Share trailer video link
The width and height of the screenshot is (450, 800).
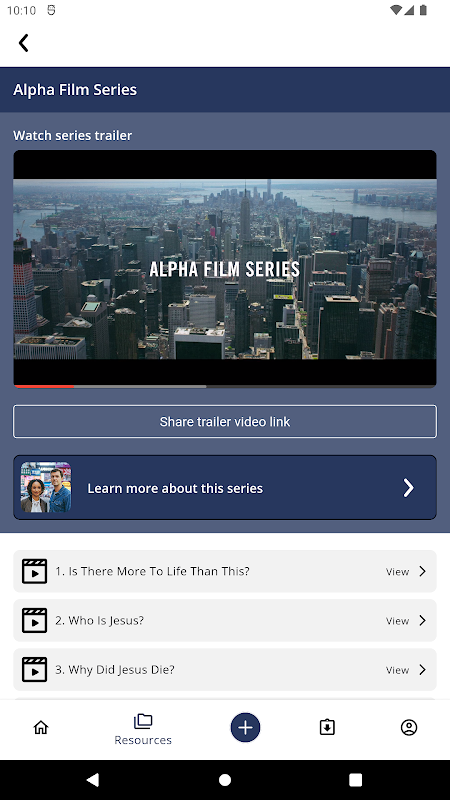click(x=225, y=421)
